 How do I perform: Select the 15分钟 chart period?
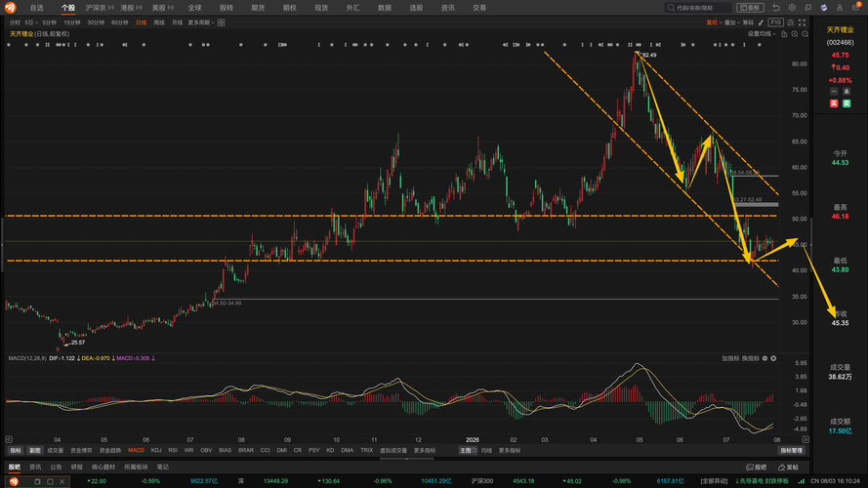tap(72, 22)
